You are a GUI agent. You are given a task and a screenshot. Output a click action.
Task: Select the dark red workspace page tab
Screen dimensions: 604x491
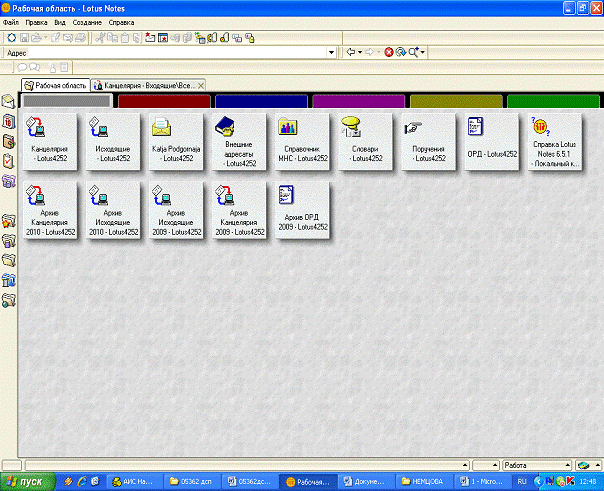point(163,101)
